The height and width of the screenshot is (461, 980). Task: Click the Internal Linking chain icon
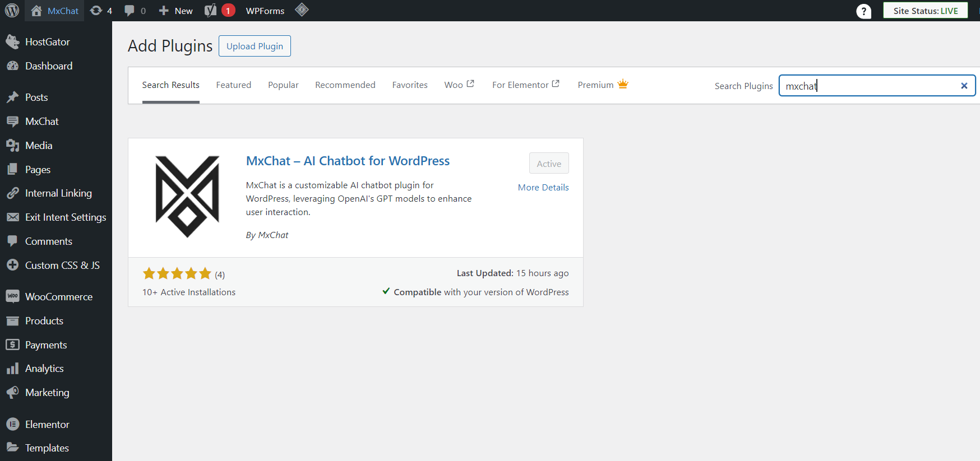point(12,193)
